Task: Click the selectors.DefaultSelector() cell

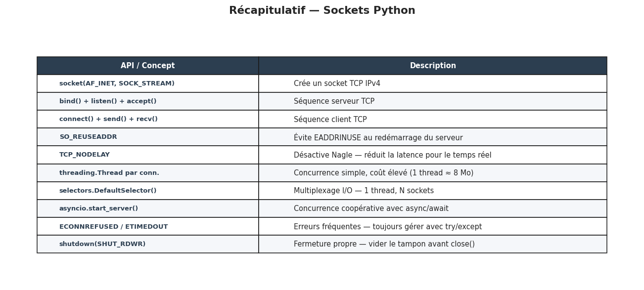Action: pyautogui.click(x=108, y=191)
